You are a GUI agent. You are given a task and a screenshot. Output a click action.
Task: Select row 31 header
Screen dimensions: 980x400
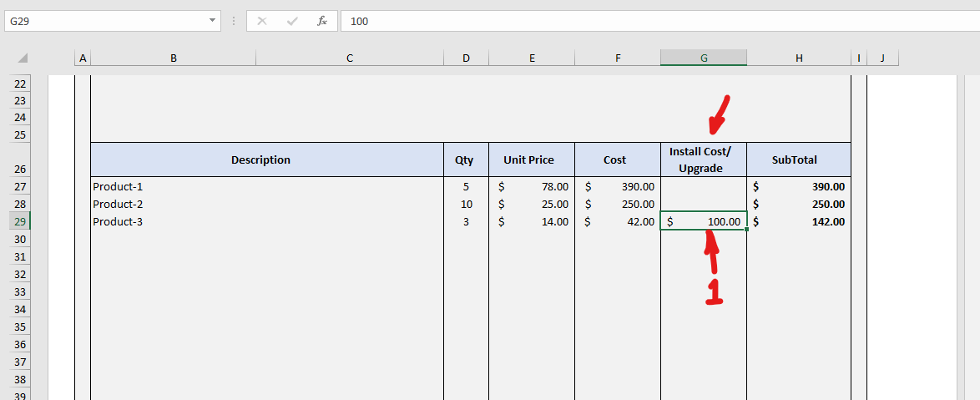(x=20, y=256)
